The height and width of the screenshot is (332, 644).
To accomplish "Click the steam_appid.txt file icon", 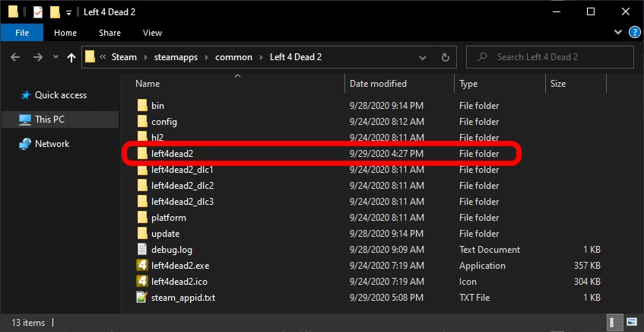I will [x=141, y=298].
